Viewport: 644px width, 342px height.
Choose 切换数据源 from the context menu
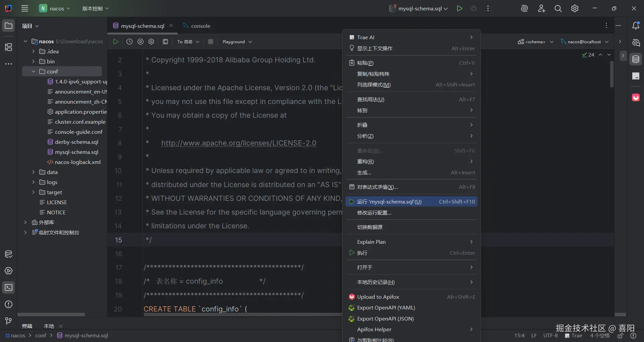(x=412, y=227)
